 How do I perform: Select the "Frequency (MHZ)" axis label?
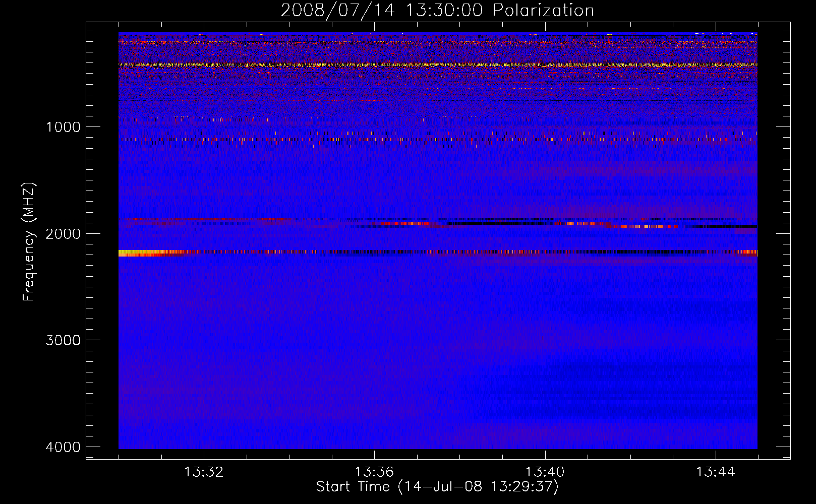(x=29, y=242)
